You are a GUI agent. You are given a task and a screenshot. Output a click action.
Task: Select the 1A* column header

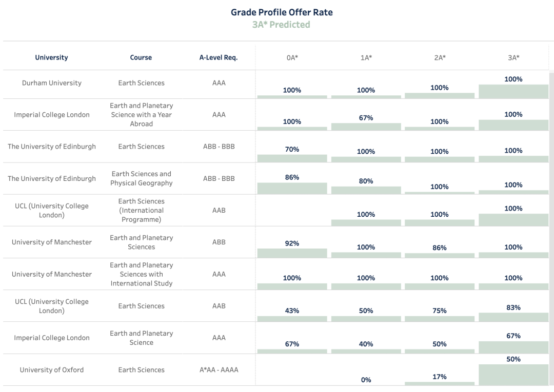tap(366, 58)
